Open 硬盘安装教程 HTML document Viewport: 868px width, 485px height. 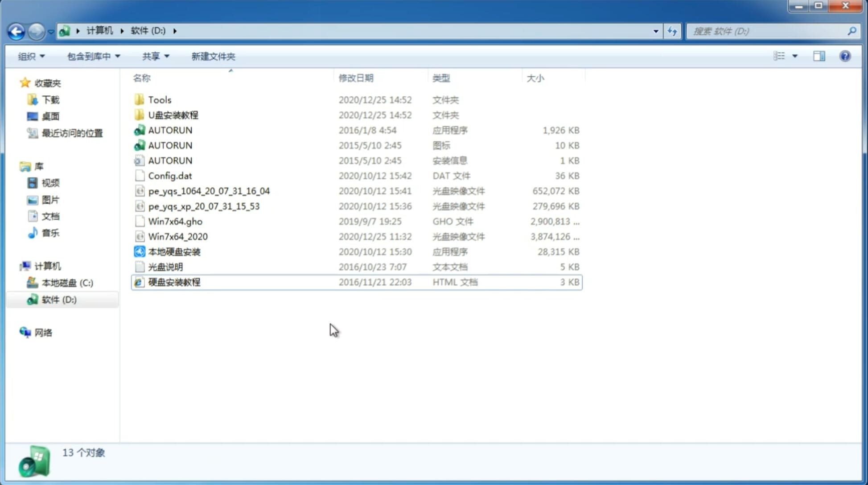(174, 282)
